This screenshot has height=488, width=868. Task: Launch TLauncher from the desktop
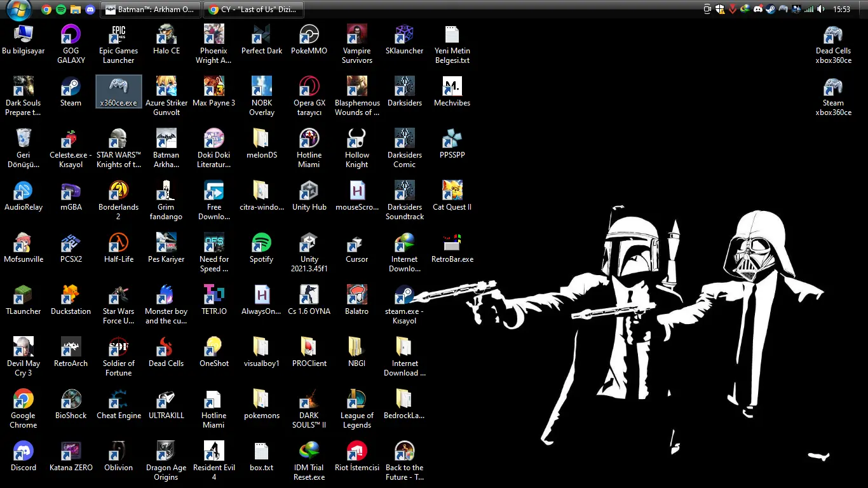[24, 300]
